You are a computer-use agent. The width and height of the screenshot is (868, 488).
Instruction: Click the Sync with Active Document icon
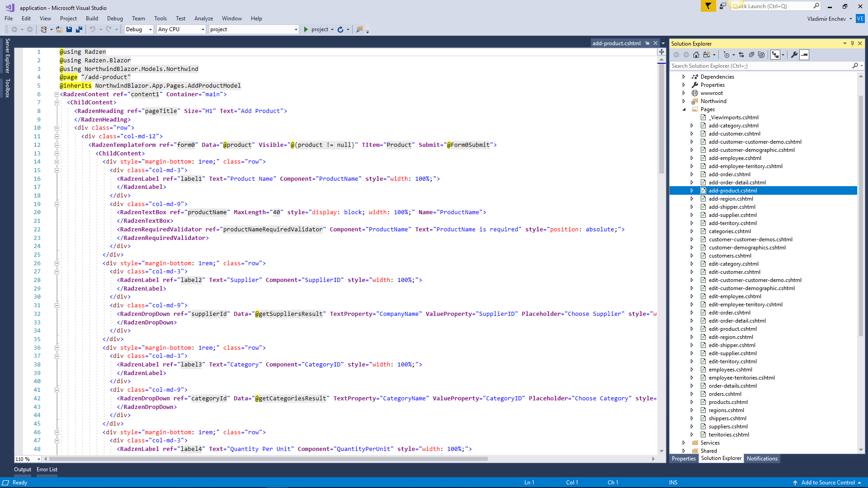pos(741,55)
